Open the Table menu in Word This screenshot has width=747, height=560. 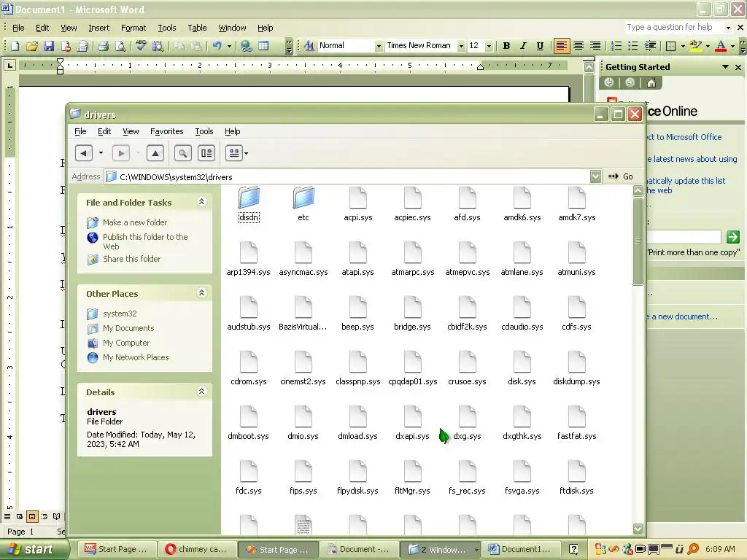click(197, 28)
